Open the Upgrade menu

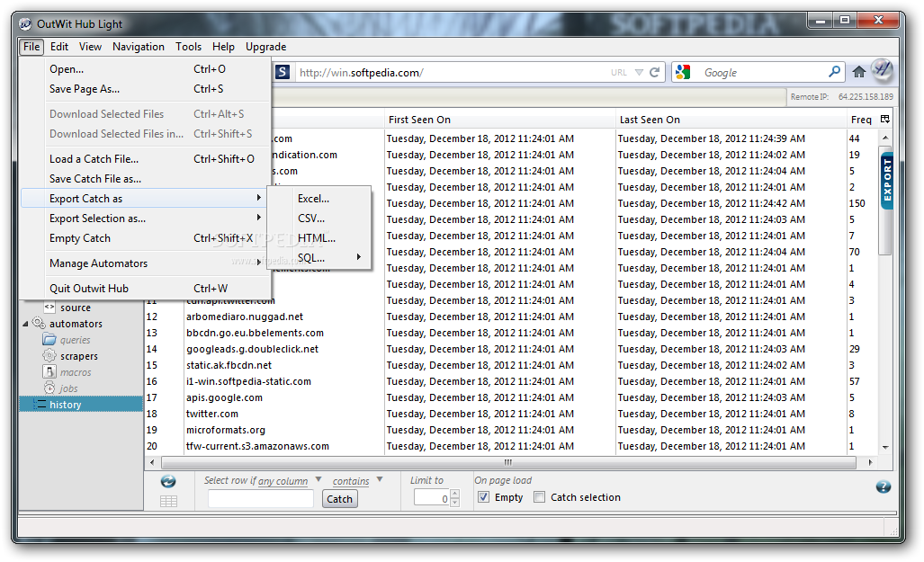coord(265,47)
